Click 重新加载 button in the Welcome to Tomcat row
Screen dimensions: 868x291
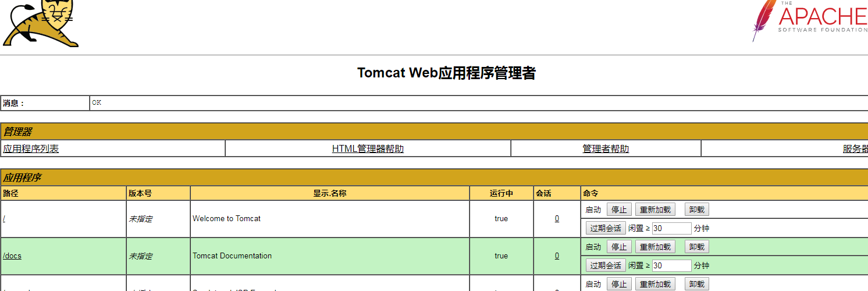(655, 210)
